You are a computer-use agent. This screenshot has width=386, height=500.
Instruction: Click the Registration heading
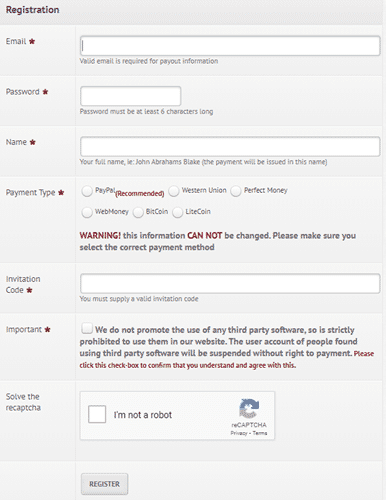[x=33, y=10]
